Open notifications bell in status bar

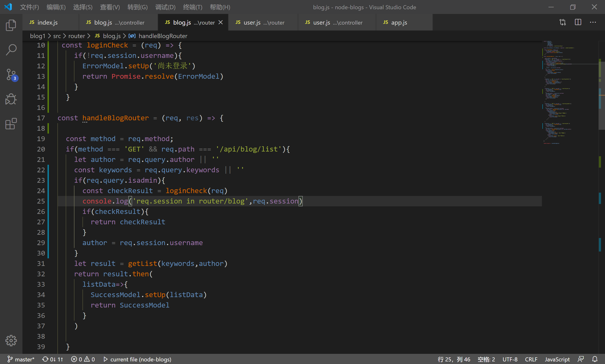pos(595,359)
